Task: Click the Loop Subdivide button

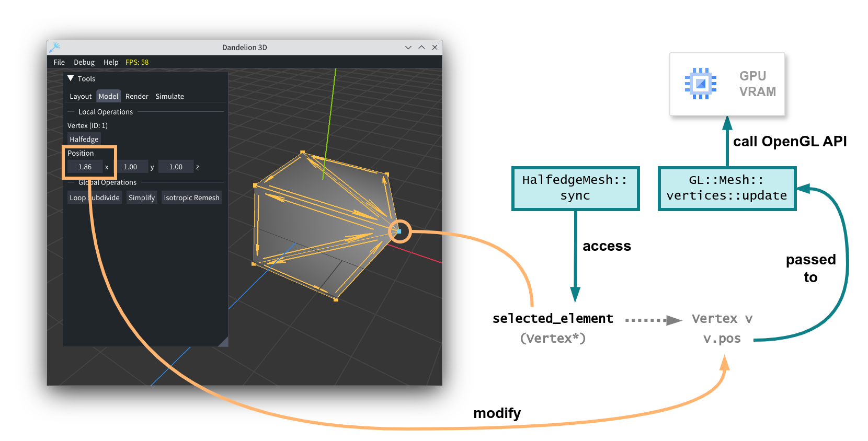Action: pyautogui.click(x=95, y=198)
